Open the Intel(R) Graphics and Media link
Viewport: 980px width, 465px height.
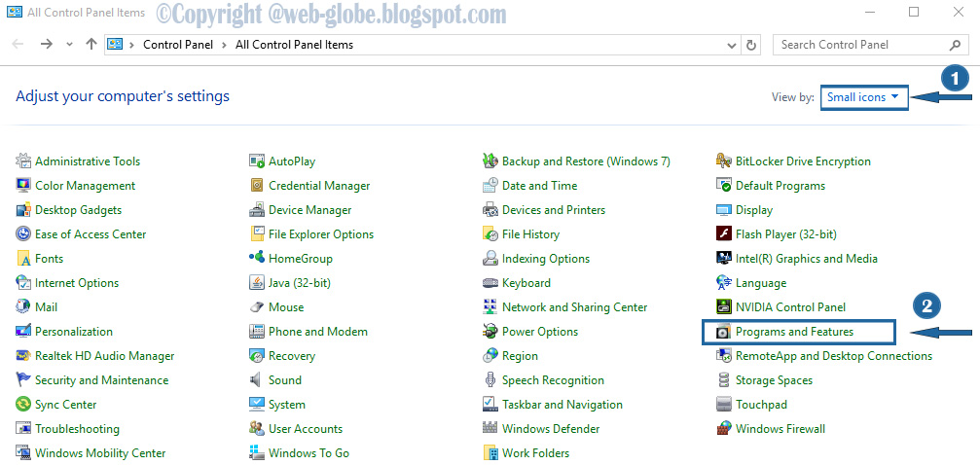tap(807, 259)
